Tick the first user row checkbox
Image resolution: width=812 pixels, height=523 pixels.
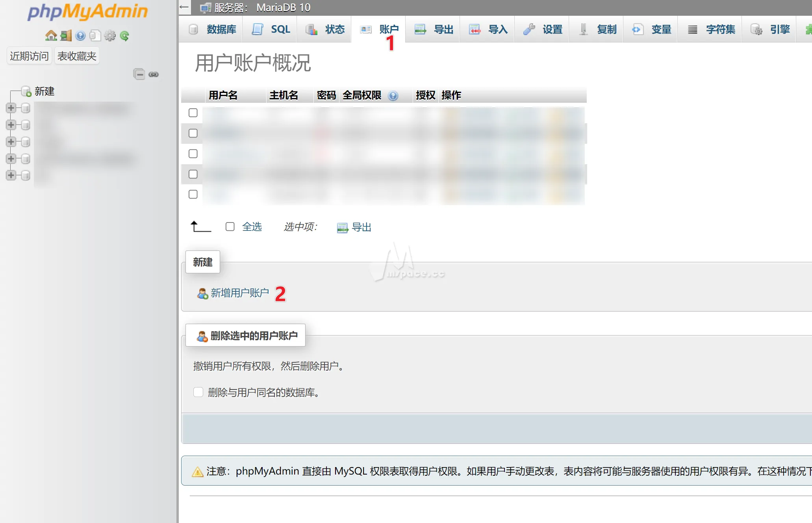(193, 113)
